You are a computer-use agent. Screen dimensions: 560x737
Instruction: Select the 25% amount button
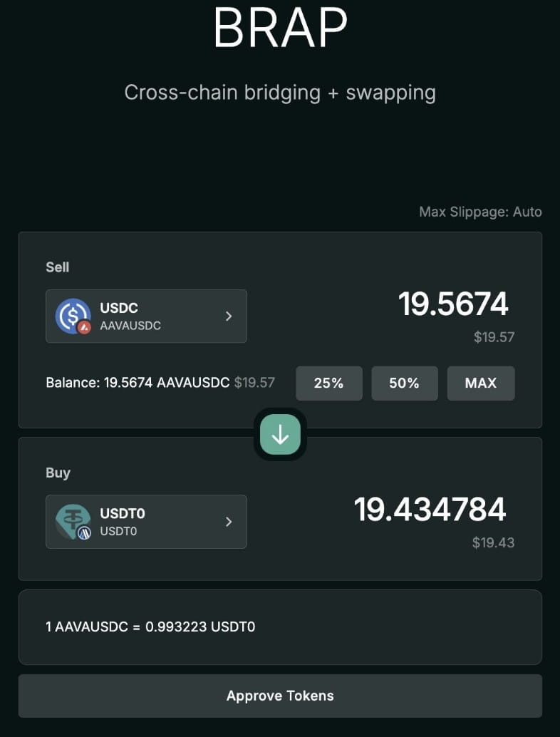point(329,383)
